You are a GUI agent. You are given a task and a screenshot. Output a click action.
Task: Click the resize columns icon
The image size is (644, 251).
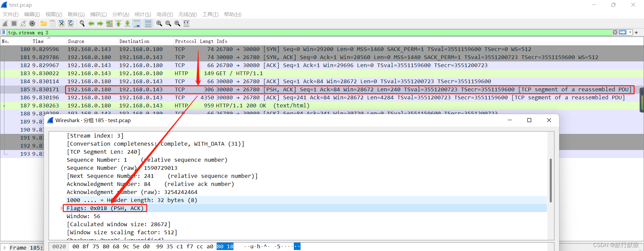coord(186,23)
